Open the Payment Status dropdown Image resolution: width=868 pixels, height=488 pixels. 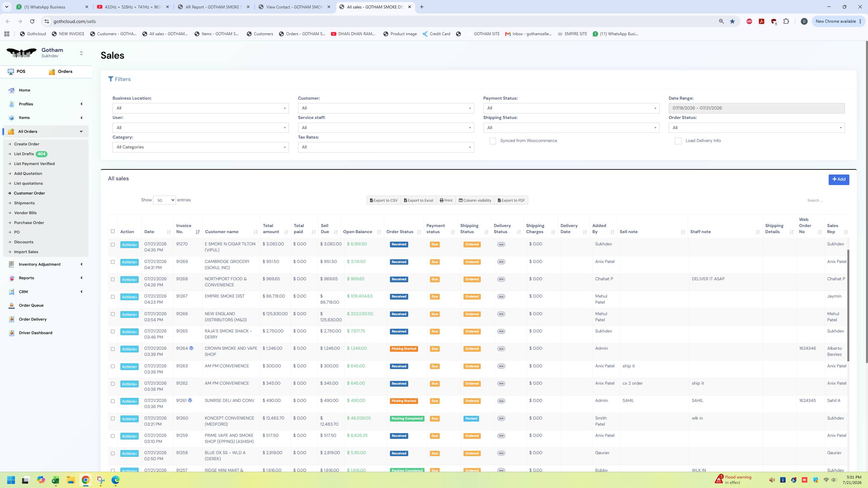click(x=571, y=108)
